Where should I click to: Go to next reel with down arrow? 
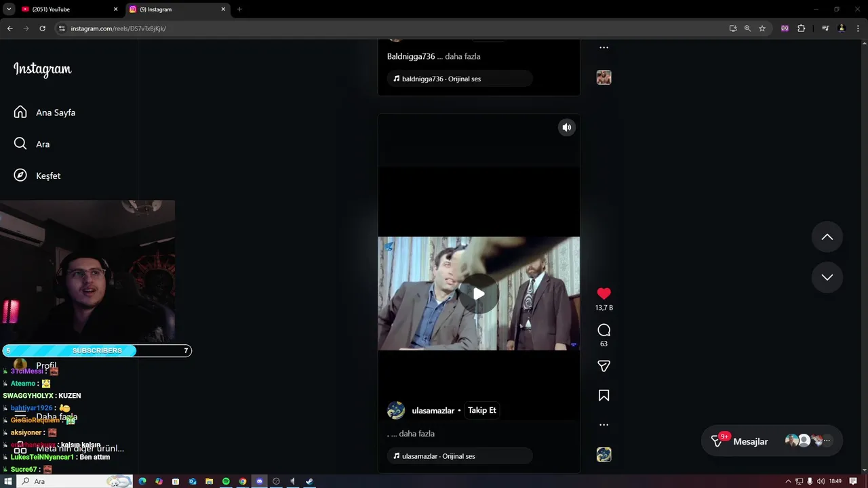[x=827, y=277]
